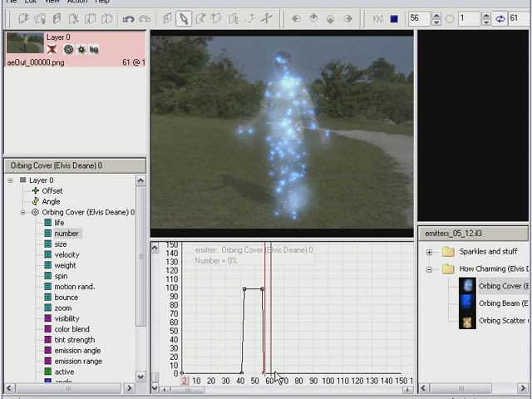Click the sun-shaped icon on Layer 0
532x399 pixels.
[x=81, y=50]
